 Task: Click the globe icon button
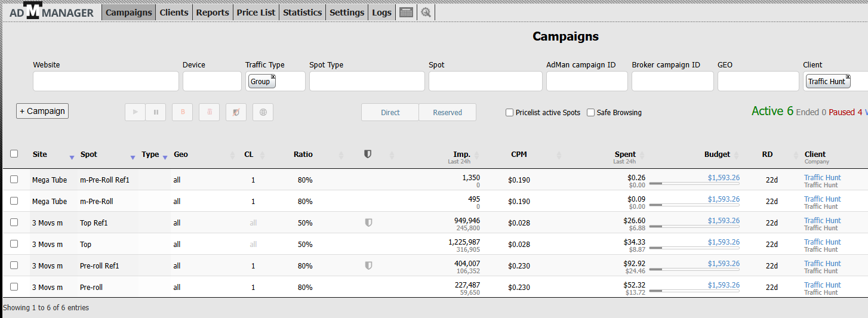tap(263, 112)
